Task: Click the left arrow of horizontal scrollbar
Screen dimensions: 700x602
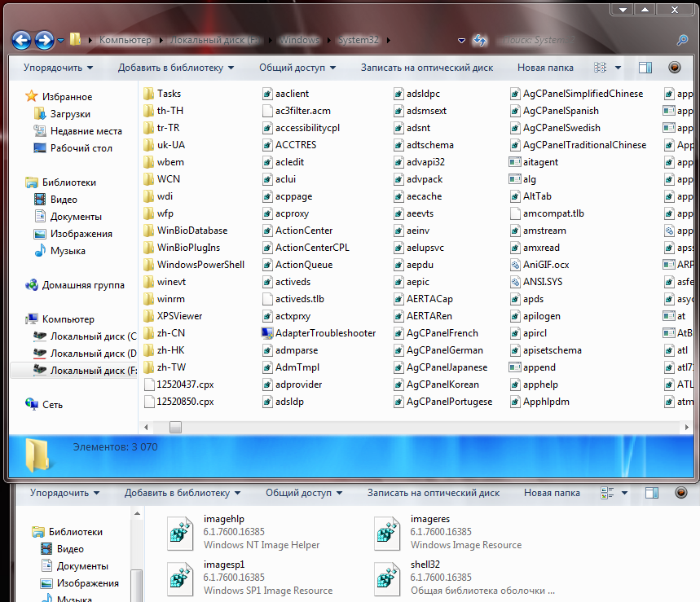Action: coord(146,428)
